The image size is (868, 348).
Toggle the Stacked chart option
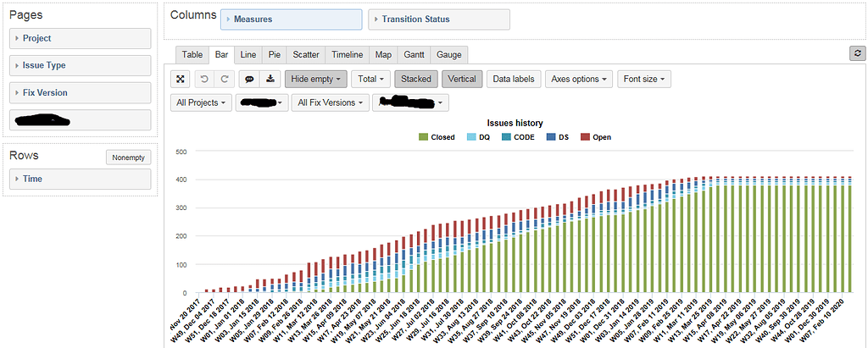[415, 79]
